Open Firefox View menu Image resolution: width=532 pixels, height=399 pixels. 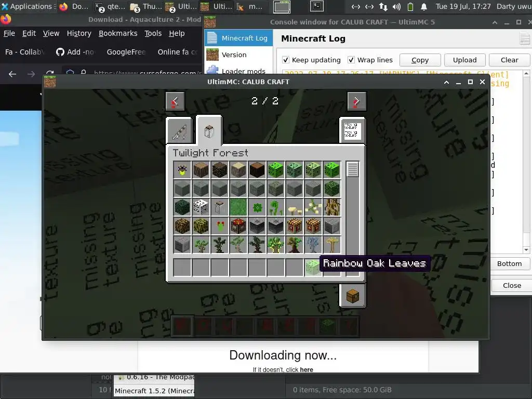point(51,33)
